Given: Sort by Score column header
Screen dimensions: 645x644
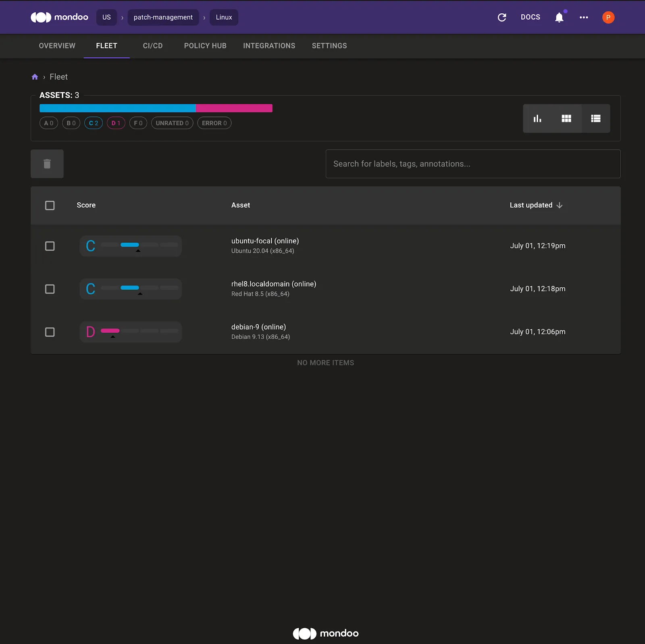Looking at the screenshot, I should (86, 205).
